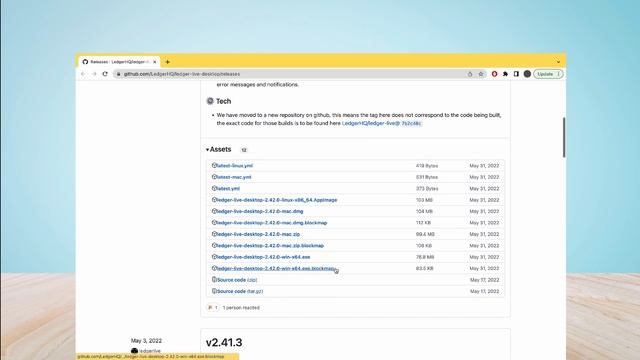The height and width of the screenshot is (360, 640).
Task: Click file icon beside Source code (zip)
Action: tap(214, 280)
